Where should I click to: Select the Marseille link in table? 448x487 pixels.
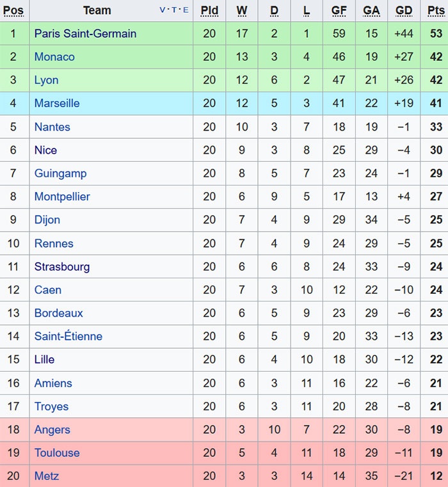point(57,103)
